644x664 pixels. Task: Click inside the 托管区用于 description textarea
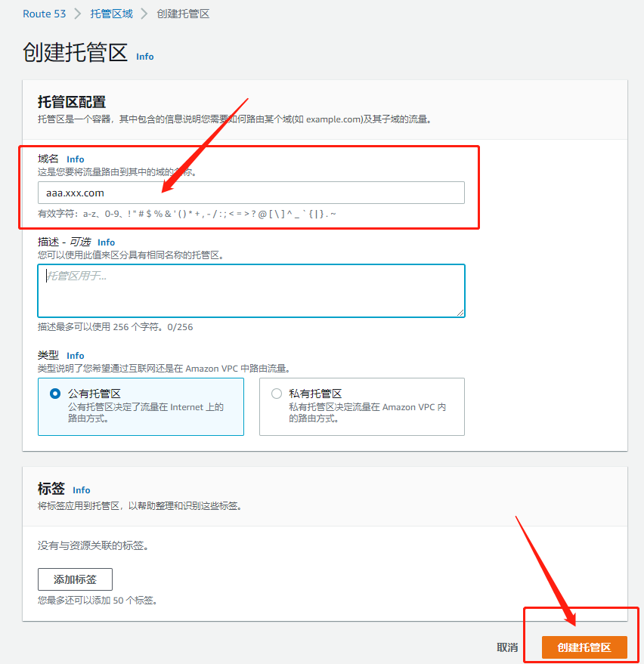click(251, 291)
